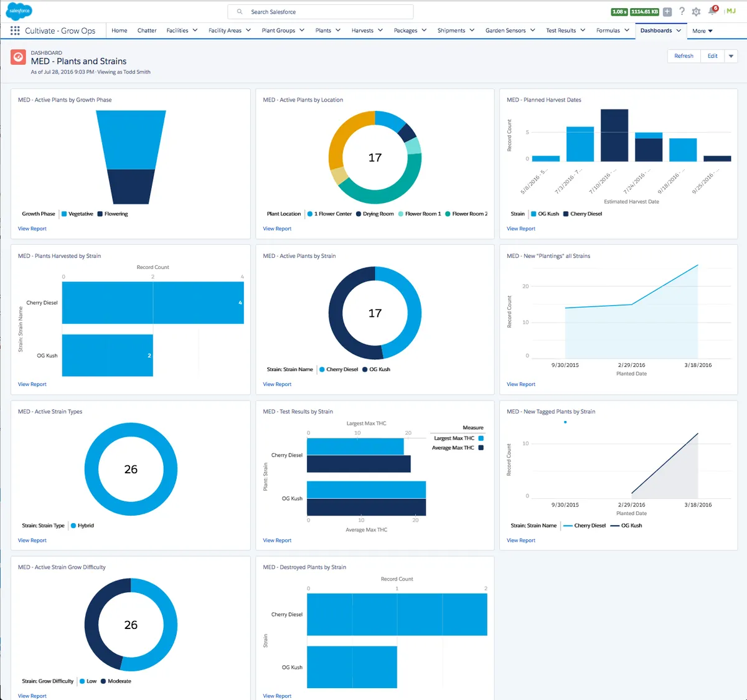747x700 pixels.
Task: Click the red dashboard icon beside title
Action: click(x=19, y=57)
